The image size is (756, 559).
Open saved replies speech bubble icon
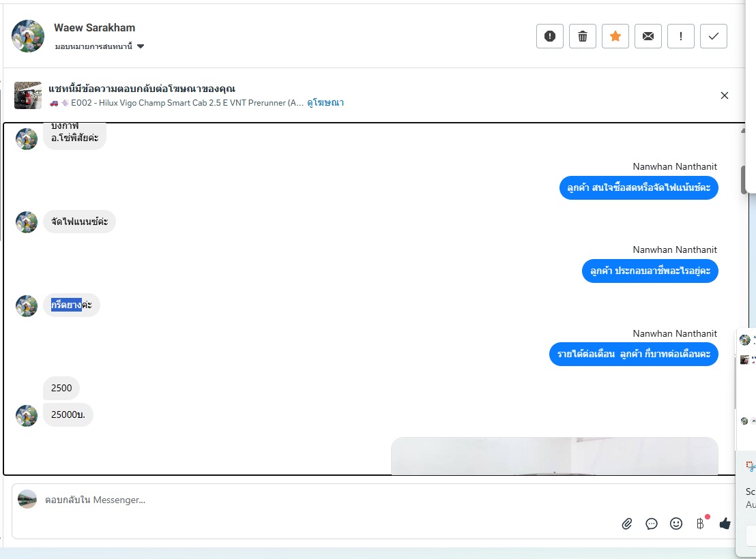pyautogui.click(x=652, y=524)
